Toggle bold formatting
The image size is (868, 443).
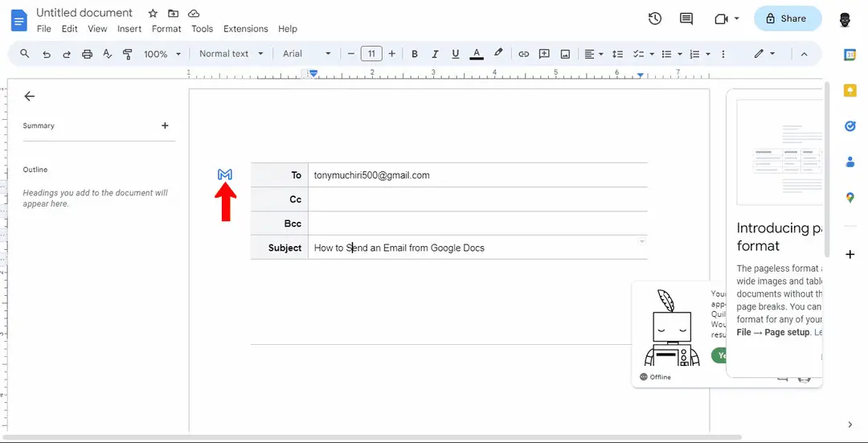click(x=414, y=54)
